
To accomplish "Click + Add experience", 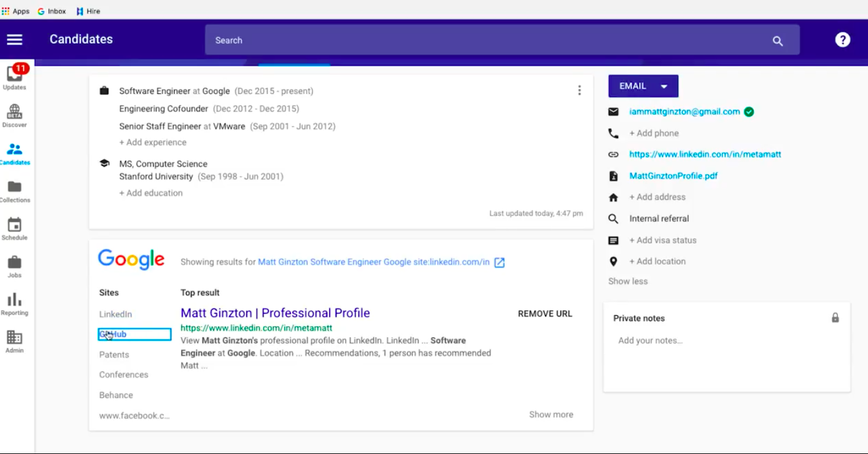I will click(153, 143).
